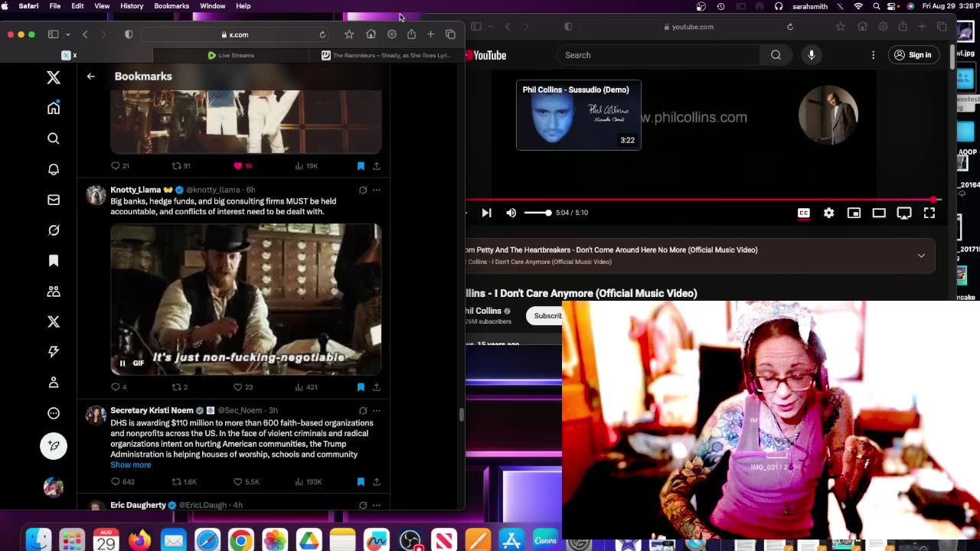Open the History menu

(132, 6)
